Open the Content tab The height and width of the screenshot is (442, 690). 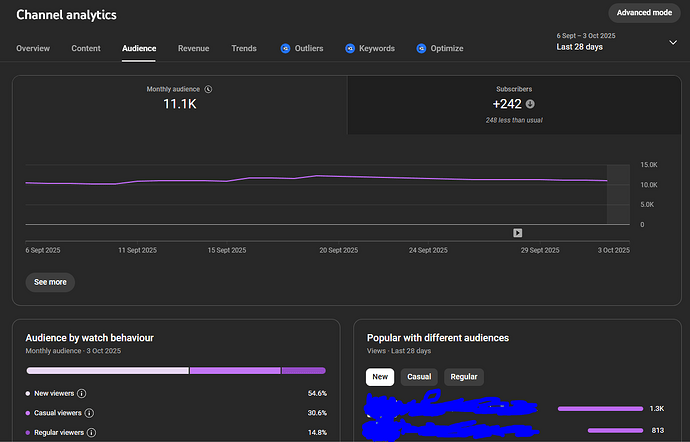point(86,48)
